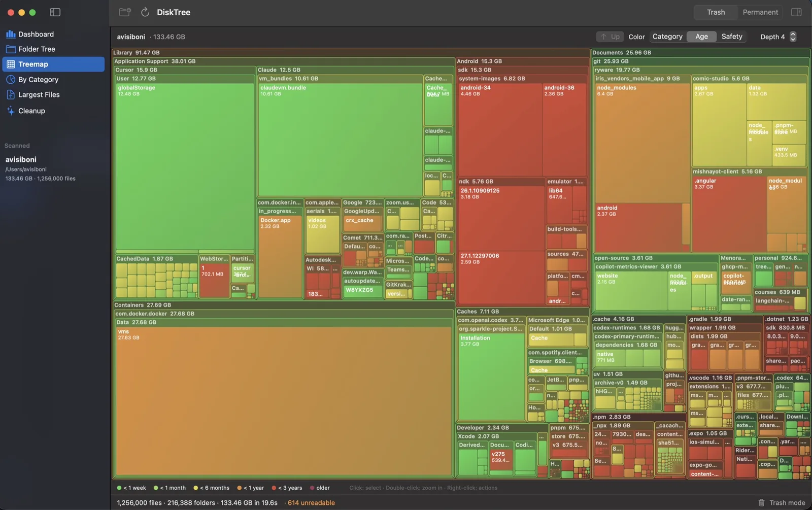
Task: Select the claudevm.bundle 10.61 GB block
Action: (x=340, y=140)
